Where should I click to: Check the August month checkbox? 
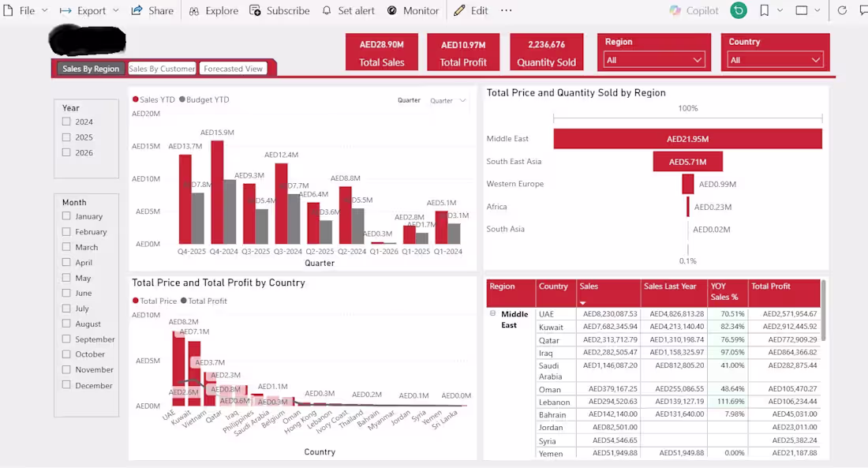(x=66, y=324)
